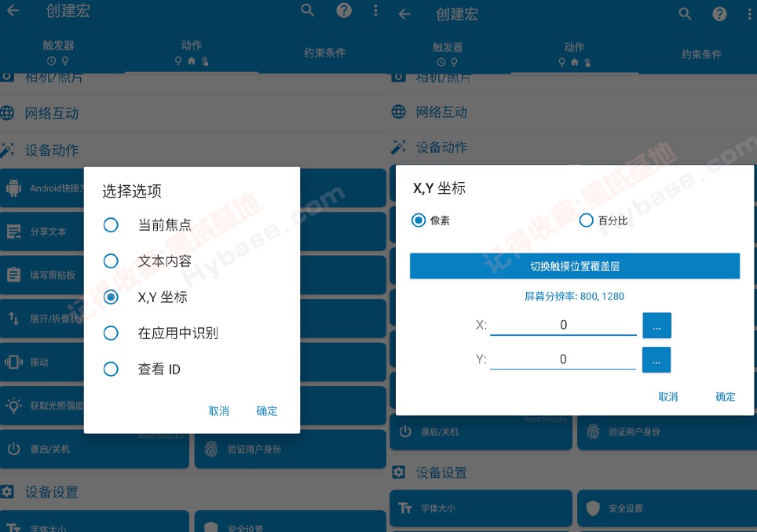Focus the X coordinate input field
757x532 pixels.
click(x=563, y=325)
